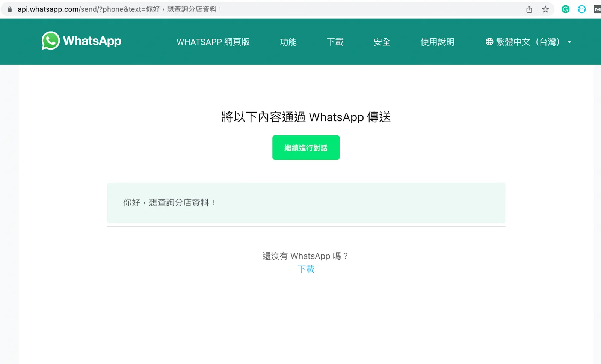Click the globe language icon
Image resolution: width=601 pixels, height=364 pixels.
489,42
